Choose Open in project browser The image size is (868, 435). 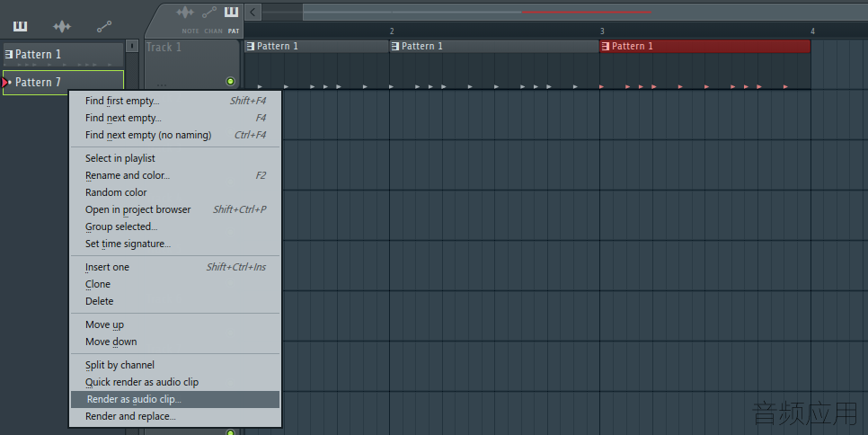(175, 209)
